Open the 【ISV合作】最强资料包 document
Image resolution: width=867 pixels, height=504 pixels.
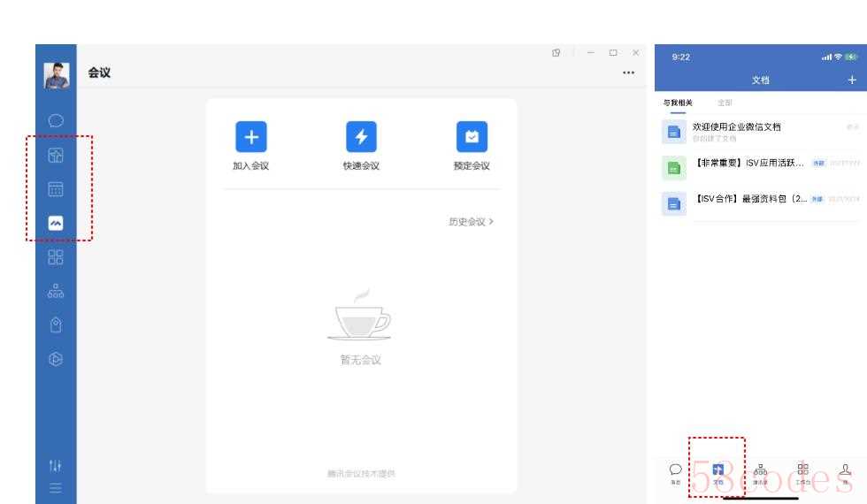pyautogui.click(x=761, y=202)
